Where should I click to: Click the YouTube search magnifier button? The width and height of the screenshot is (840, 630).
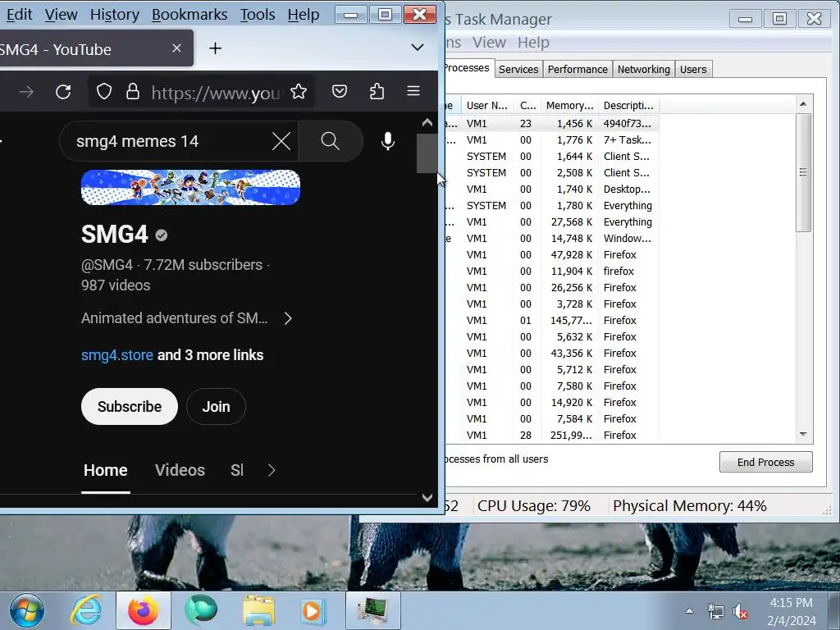[x=331, y=141]
